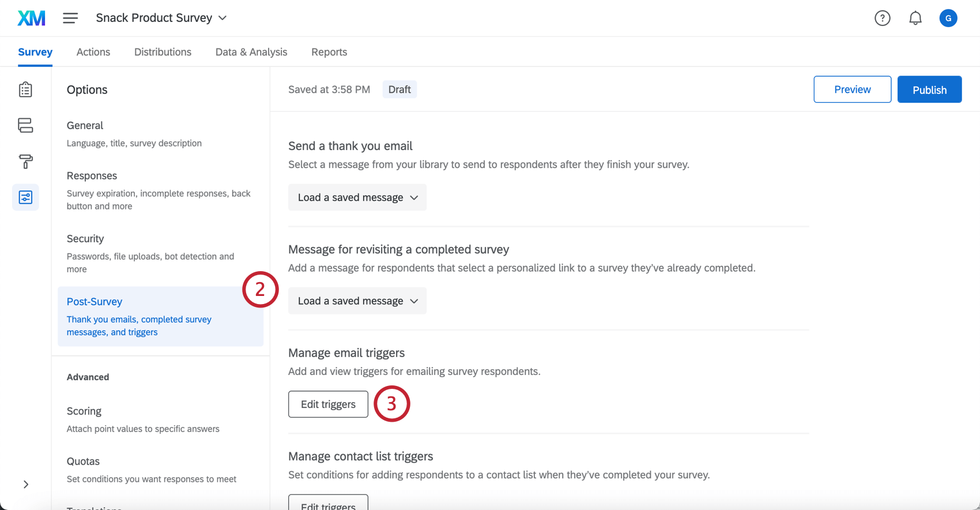
Task: Click the user account avatar
Action: (x=948, y=18)
